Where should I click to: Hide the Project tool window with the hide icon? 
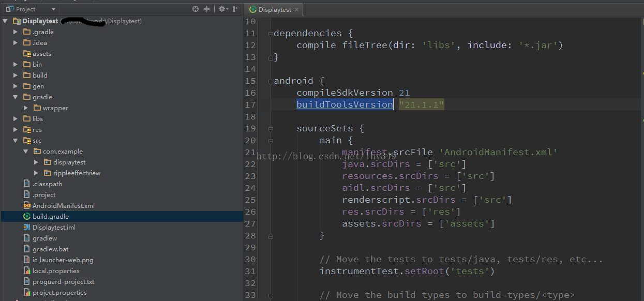tap(236, 9)
